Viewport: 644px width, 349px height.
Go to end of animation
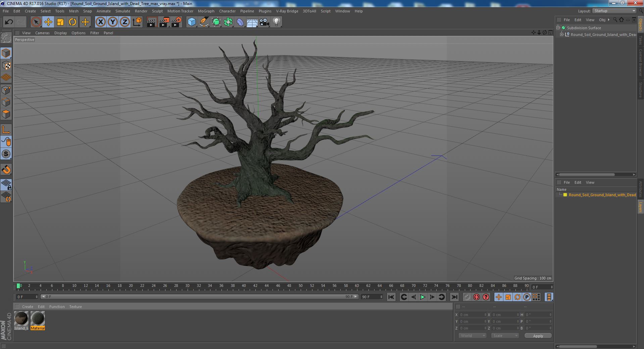click(x=454, y=297)
